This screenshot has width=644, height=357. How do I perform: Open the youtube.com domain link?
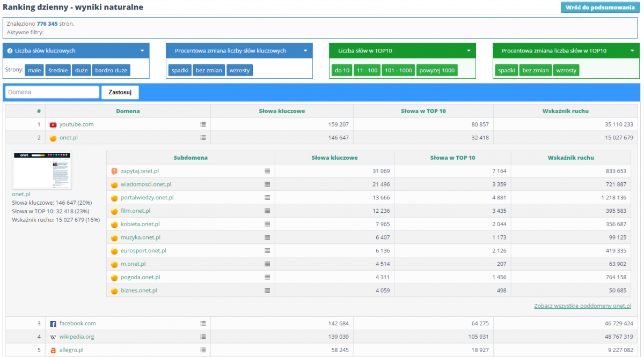(76, 124)
